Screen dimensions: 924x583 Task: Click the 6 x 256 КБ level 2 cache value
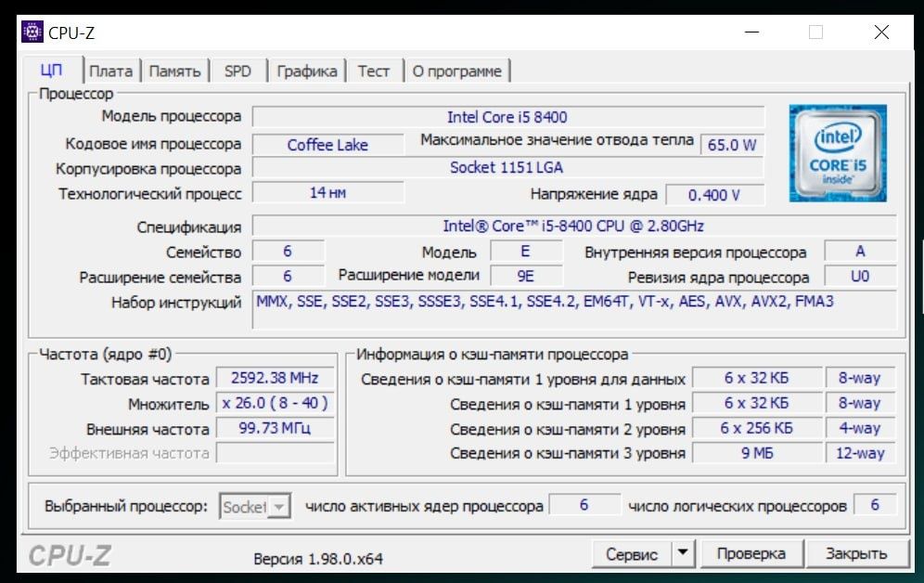[x=757, y=427]
